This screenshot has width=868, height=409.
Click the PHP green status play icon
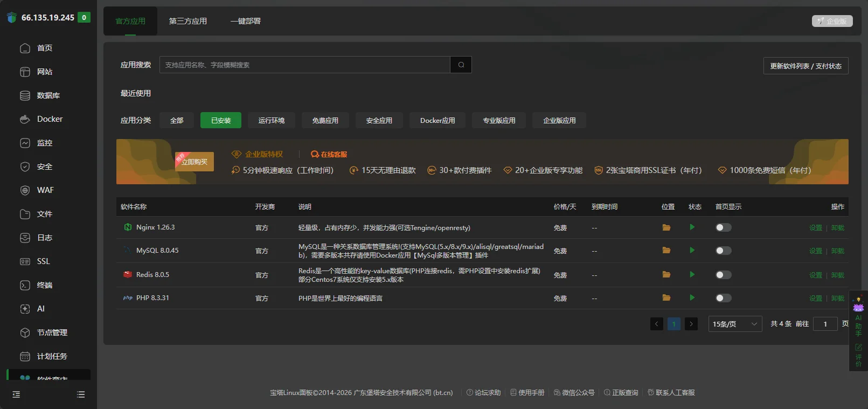[x=692, y=298]
